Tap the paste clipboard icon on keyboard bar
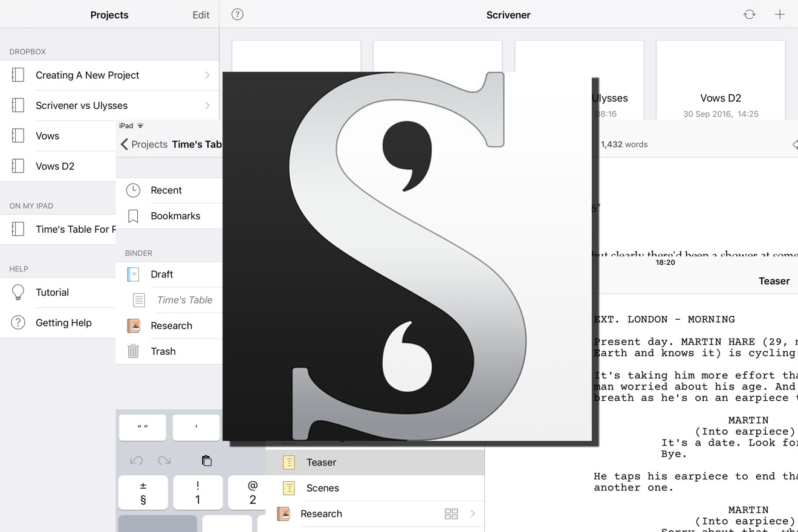The width and height of the screenshot is (798, 532). coord(207,461)
